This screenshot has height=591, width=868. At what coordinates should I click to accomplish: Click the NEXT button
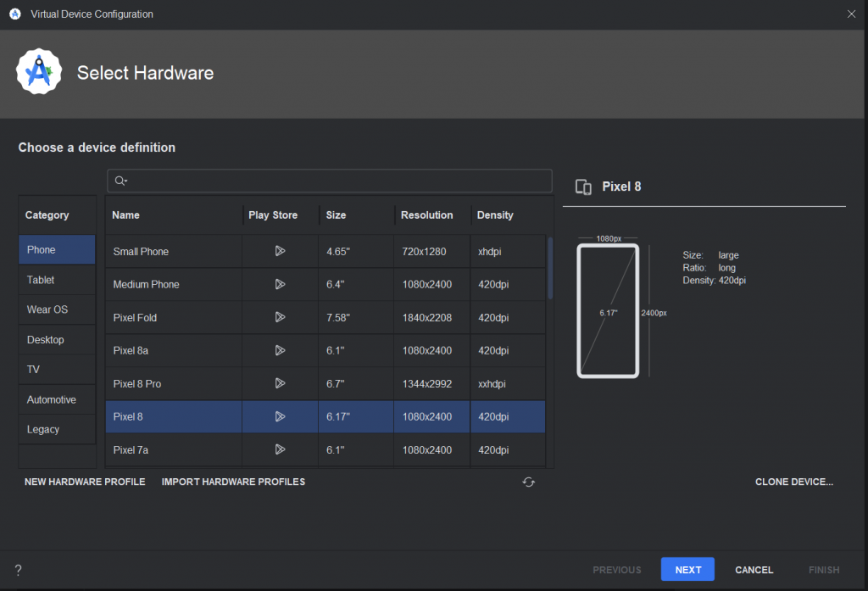687,570
